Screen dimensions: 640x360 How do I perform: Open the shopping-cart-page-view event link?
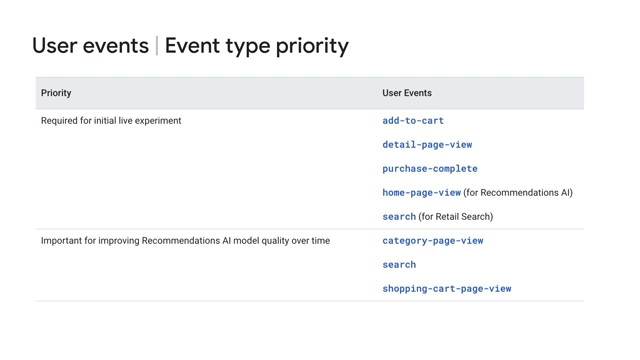[x=447, y=289]
